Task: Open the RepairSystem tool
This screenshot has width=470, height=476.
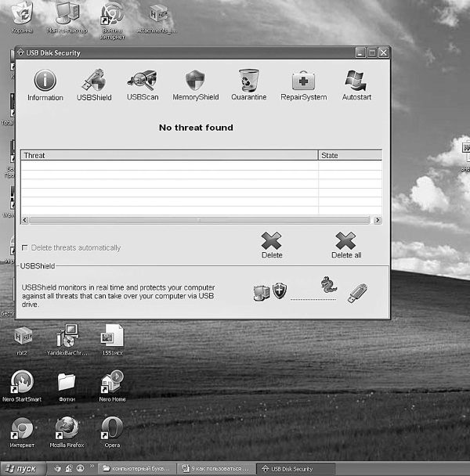Action: (303, 85)
